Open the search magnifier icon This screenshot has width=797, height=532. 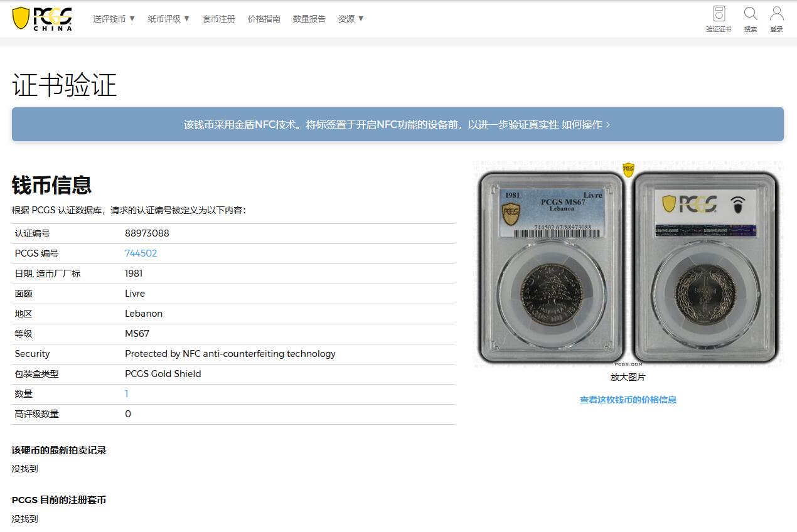click(751, 19)
